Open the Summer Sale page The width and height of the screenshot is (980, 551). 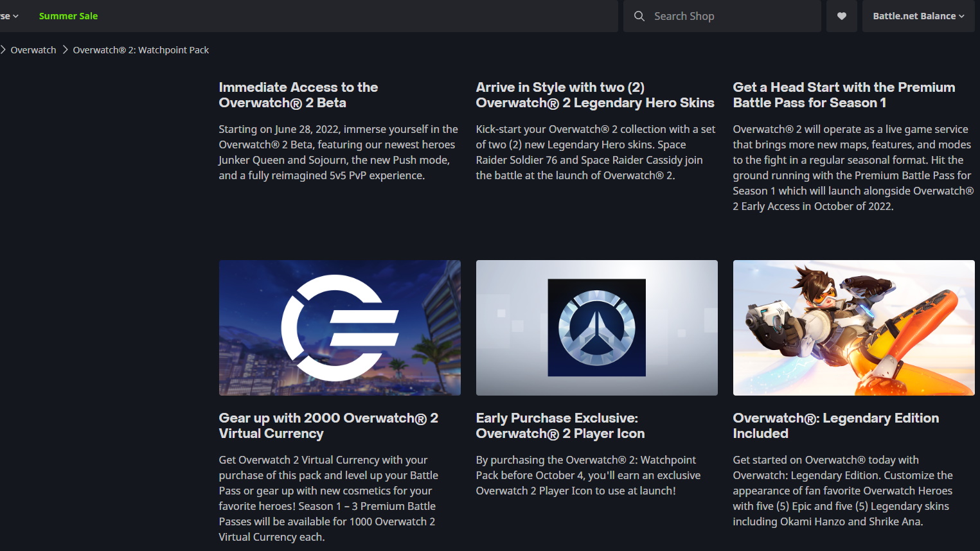[x=68, y=16]
